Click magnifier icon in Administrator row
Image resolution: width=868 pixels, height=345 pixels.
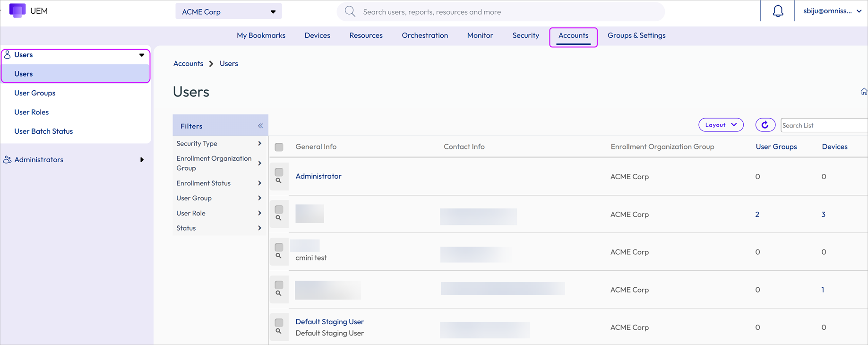(x=279, y=181)
